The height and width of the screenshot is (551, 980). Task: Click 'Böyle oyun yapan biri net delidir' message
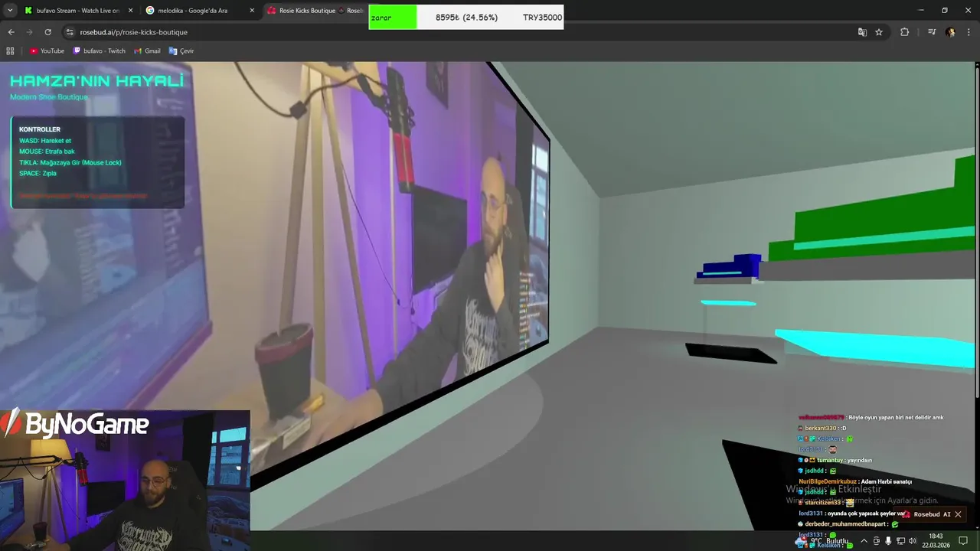tap(896, 417)
